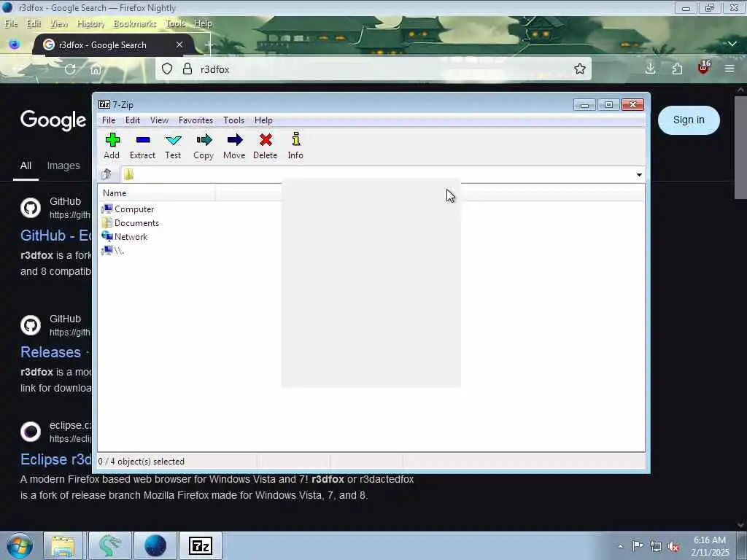Click the Google logo
This screenshot has width=747, height=560.
coord(53,120)
